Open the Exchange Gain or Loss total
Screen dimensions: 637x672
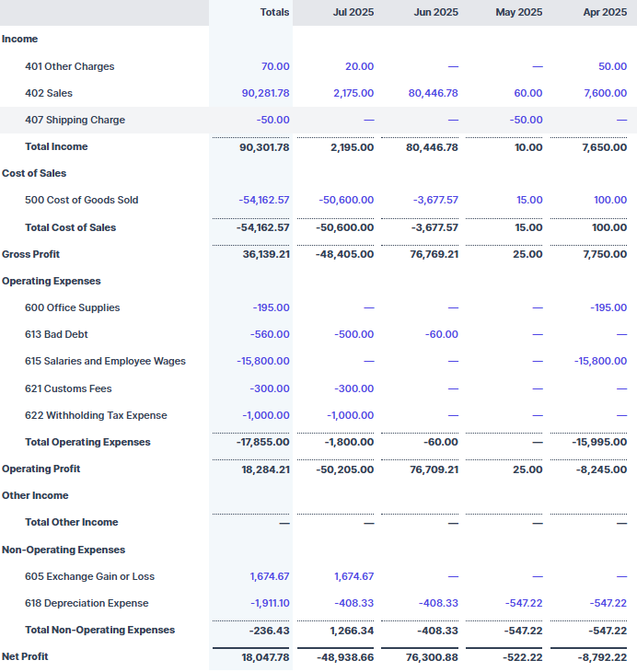point(269,576)
